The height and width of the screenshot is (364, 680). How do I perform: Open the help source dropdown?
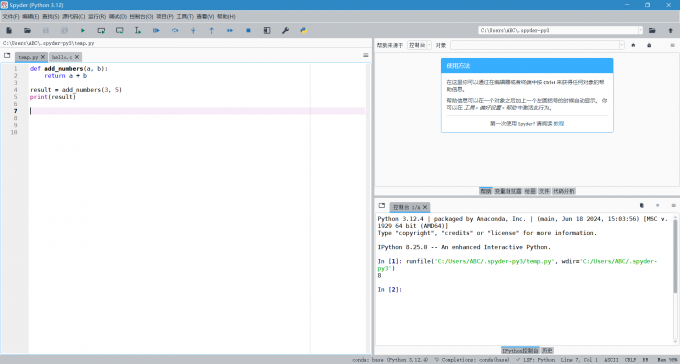419,45
